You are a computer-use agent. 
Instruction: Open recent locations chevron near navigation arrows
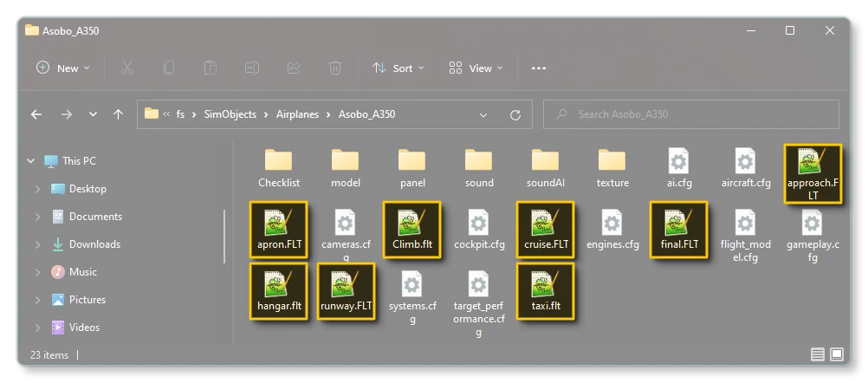(x=93, y=114)
